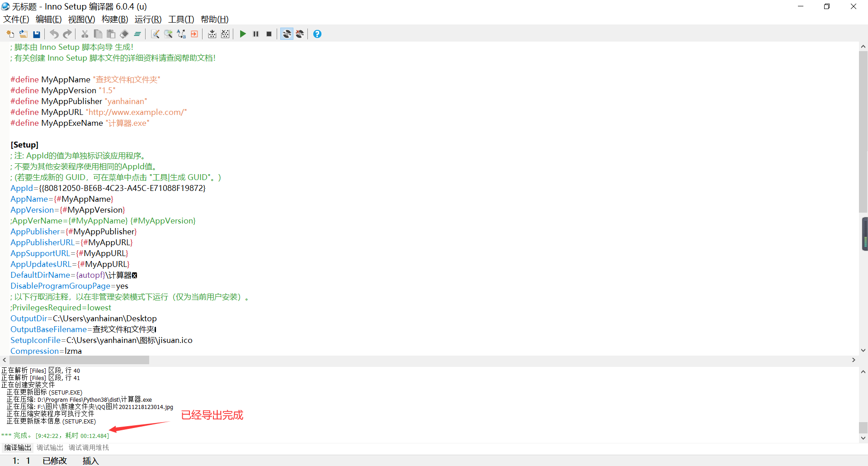The height and width of the screenshot is (466, 868).
Task: Click the 已修改 status bar entry
Action: pos(55,461)
